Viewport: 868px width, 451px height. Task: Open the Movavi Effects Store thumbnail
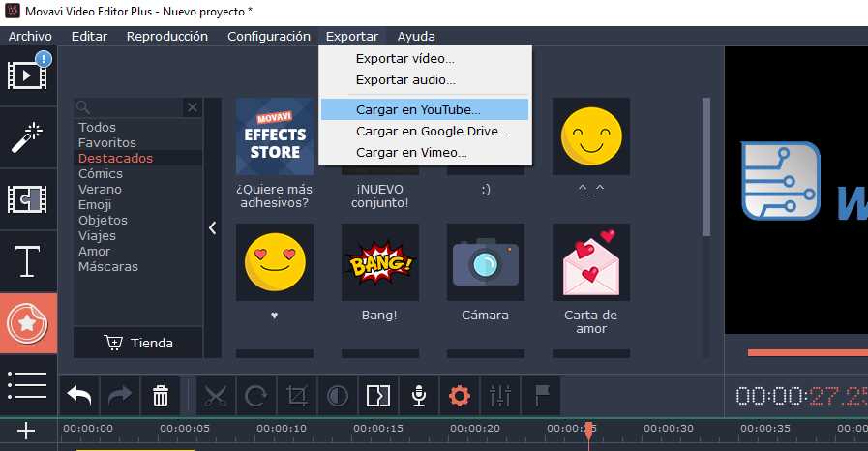coord(275,136)
